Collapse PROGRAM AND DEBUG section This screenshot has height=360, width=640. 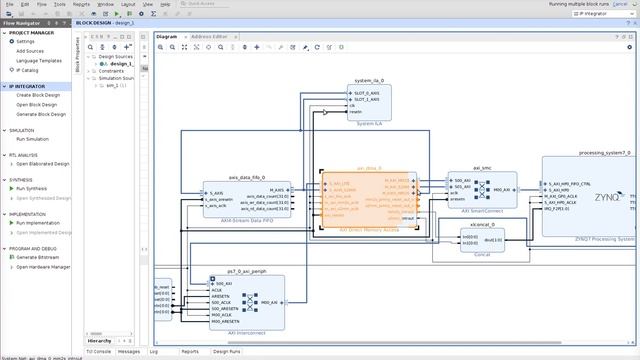5,249
